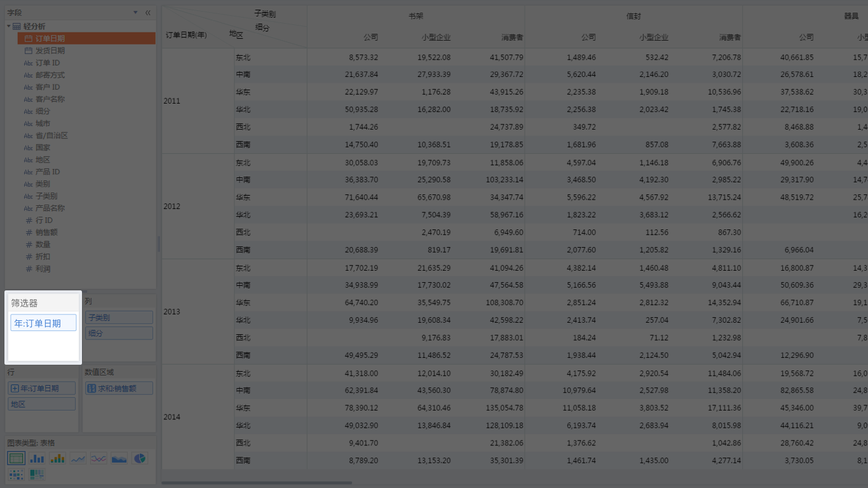Collapse the 轻分析 tree node

(x=9, y=26)
